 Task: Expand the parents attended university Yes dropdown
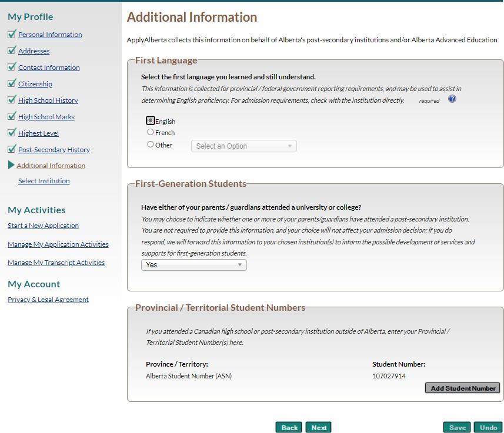coord(194,265)
